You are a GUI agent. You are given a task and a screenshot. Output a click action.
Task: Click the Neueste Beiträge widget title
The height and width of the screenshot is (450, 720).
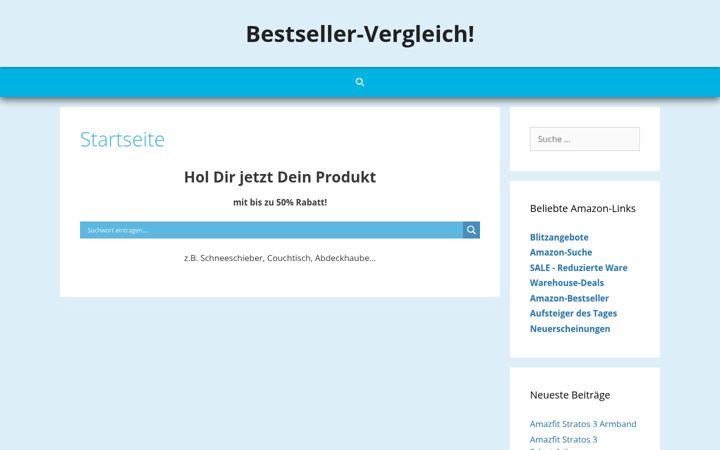coord(570,395)
